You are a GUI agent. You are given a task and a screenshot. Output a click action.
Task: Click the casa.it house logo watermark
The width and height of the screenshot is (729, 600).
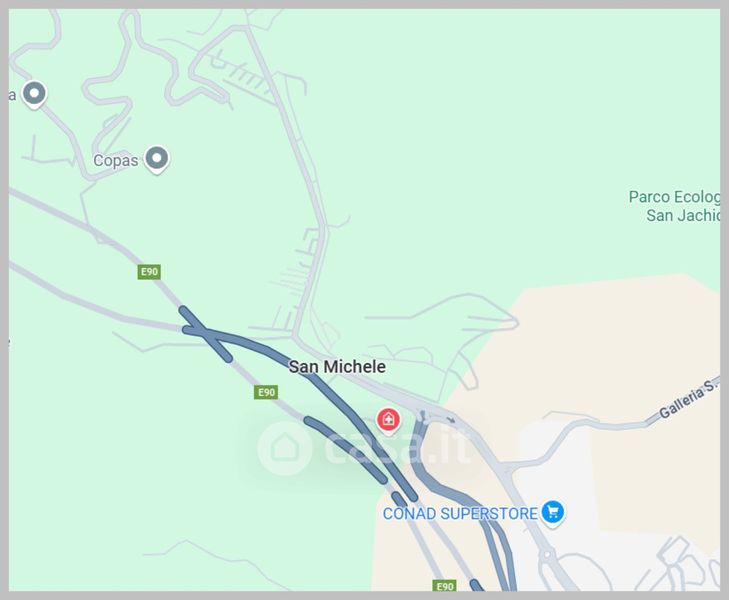click(x=285, y=448)
